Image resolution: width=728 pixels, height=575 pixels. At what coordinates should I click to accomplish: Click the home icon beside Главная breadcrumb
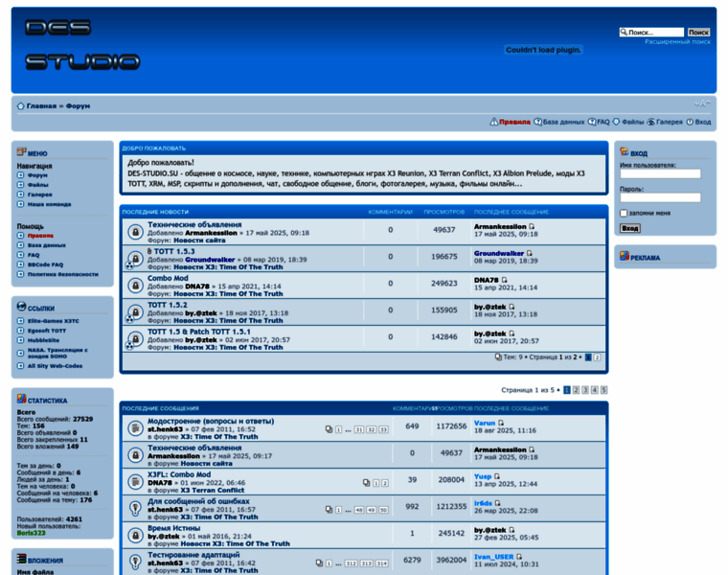(x=20, y=106)
